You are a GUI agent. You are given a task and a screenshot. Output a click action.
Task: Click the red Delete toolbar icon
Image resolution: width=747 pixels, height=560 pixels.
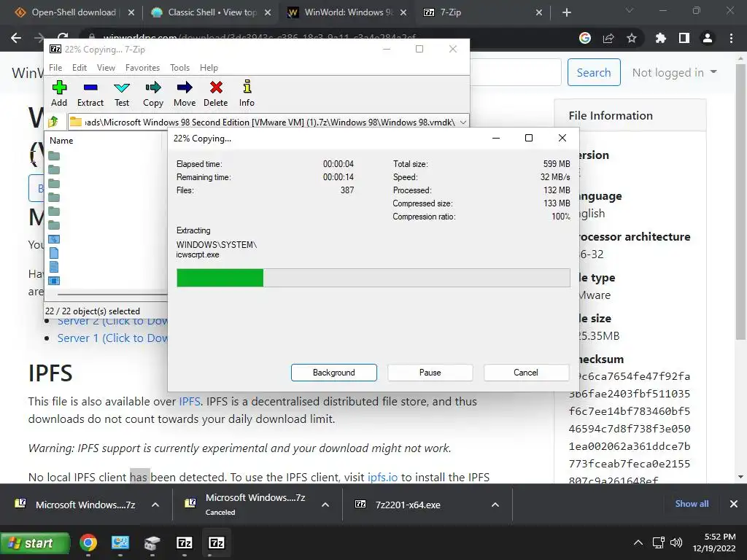pos(216,93)
